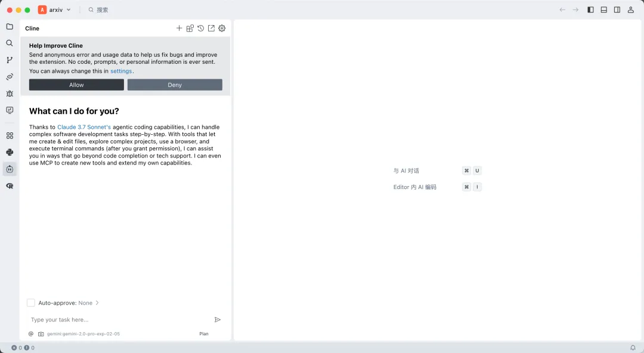Click the ⌘ key of the Editor 内 AI 编码 shortcut

tap(466, 187)
